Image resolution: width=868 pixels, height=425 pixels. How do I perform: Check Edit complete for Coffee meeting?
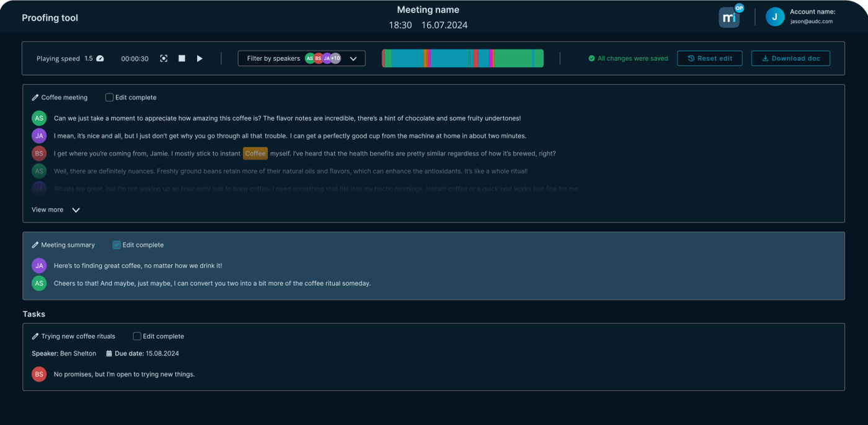110,97
